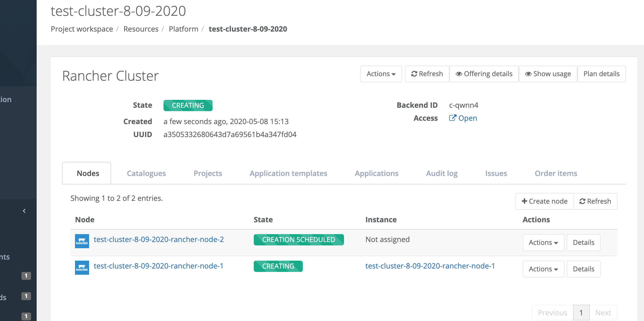644x321 pixels.
Task: Open the Order items tab
Action: (556, 173)
